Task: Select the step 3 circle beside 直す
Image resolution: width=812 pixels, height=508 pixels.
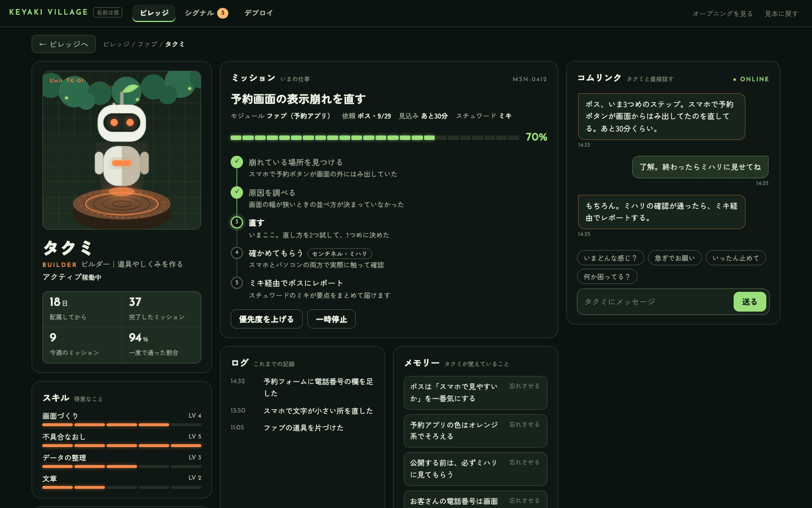Action: [x=237, y=222]
